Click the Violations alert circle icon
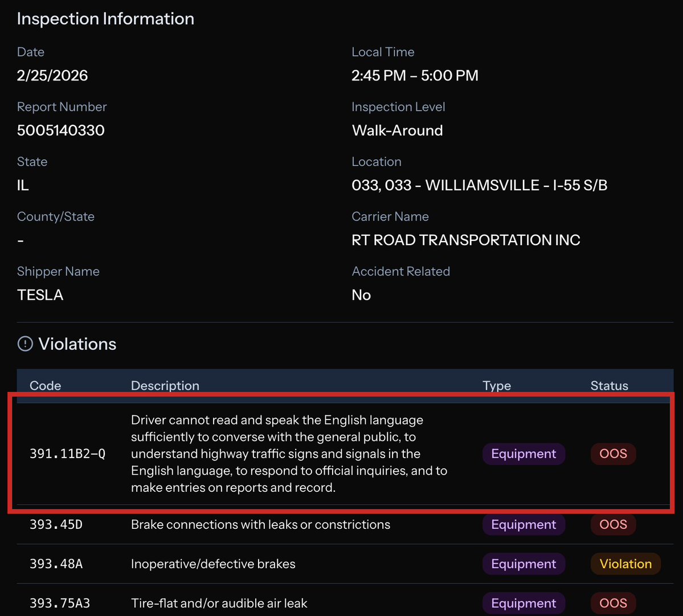The height and width of the screenshot is (616, 683). (x=25, y=344)
